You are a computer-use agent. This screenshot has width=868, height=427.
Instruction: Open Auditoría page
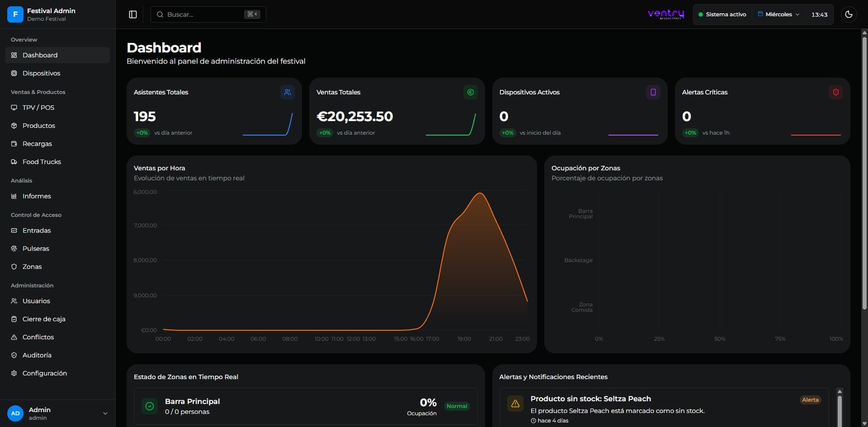(57, 355)
